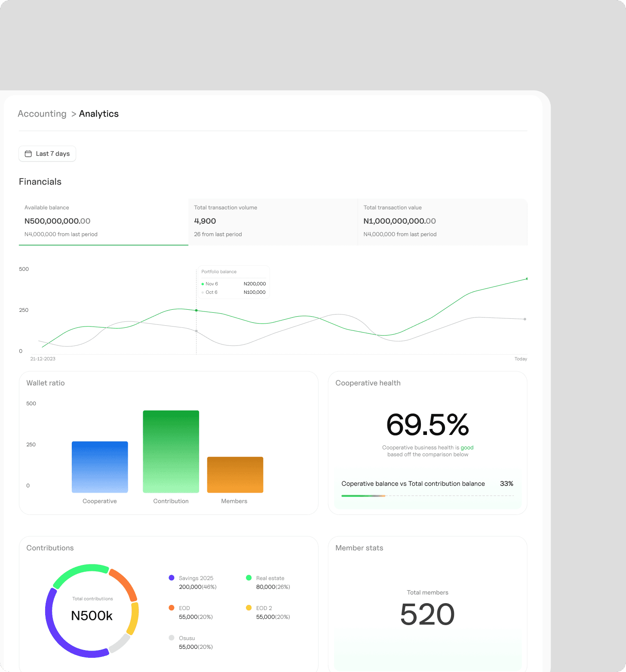Click the yellow EOD 2 legend dot

249,608
